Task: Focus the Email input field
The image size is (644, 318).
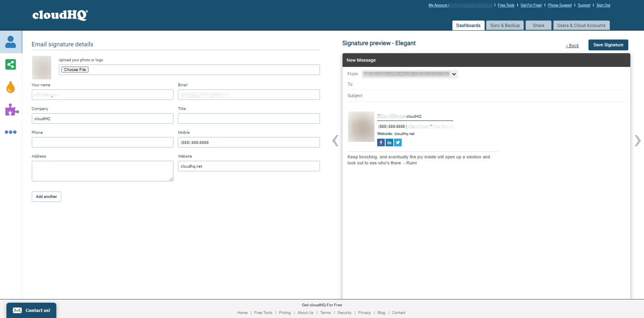Action: tap(249, 95)
